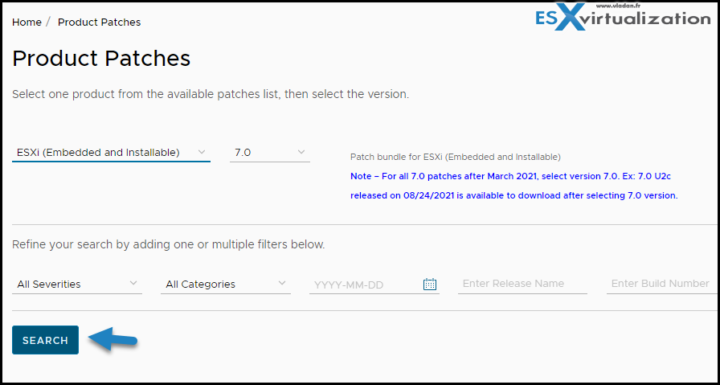The width and height of the screenshot is (720, 385).
Task: Click the Patch bundle for ESXi description text
Action: [455, 157]
